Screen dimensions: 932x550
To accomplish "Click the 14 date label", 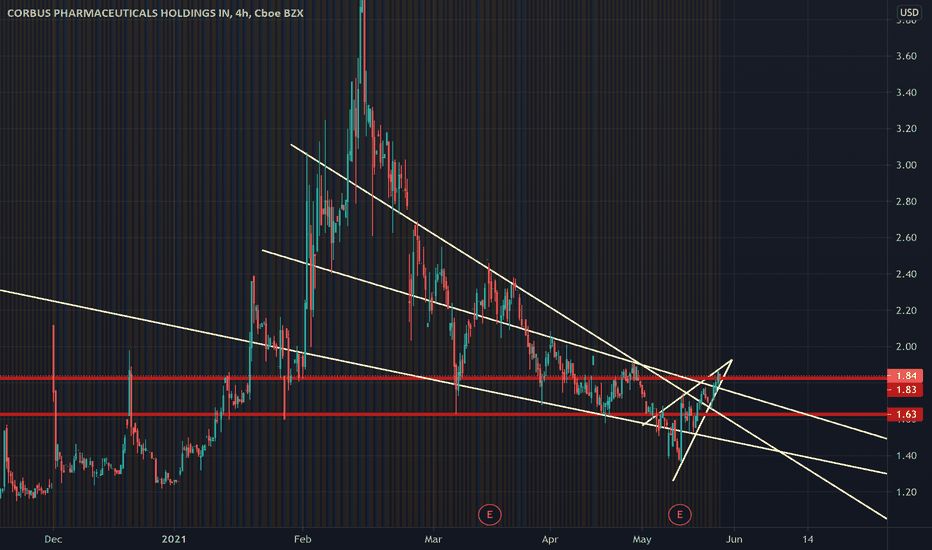I will (x=807, y=539).
